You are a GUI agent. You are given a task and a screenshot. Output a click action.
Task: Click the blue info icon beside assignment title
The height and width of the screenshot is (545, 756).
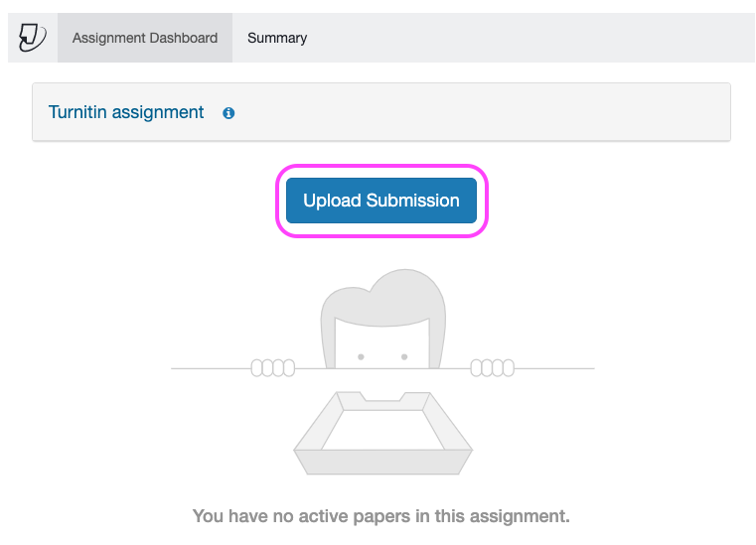tap(228, 113)
